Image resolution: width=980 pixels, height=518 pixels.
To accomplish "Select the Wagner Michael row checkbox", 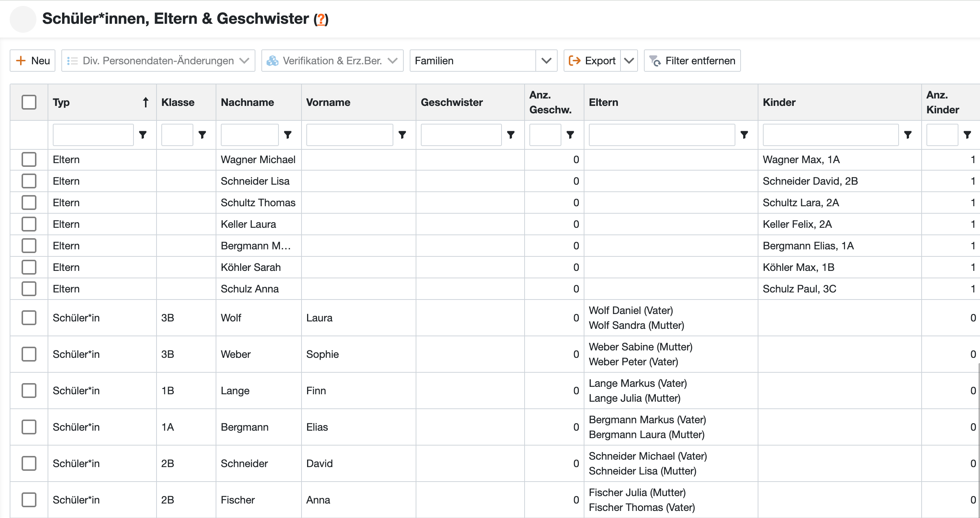I will [29, 159].
